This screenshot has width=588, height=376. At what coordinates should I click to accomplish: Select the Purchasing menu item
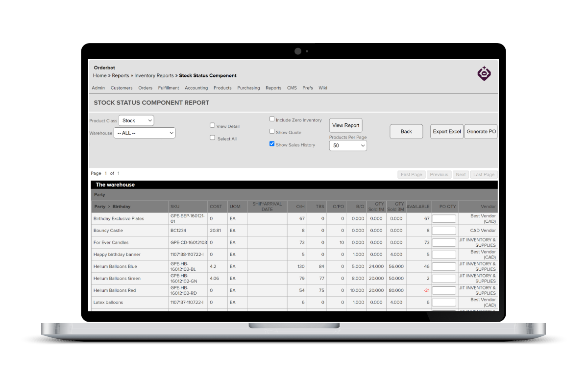click(248, 88)
